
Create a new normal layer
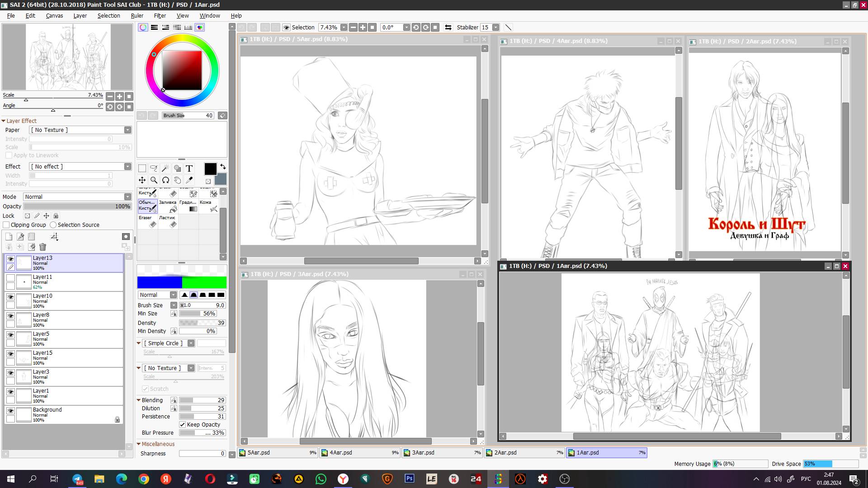tap(9, 236)
